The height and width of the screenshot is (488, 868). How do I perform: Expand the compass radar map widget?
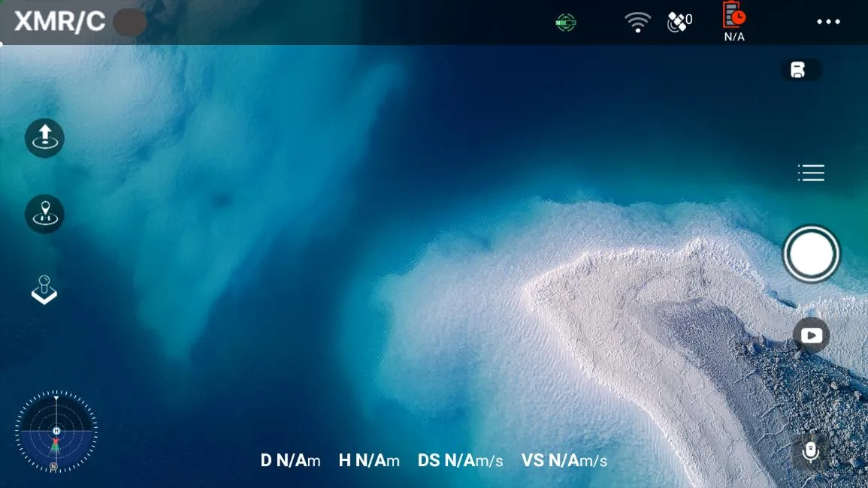click(x=56, y=432)
